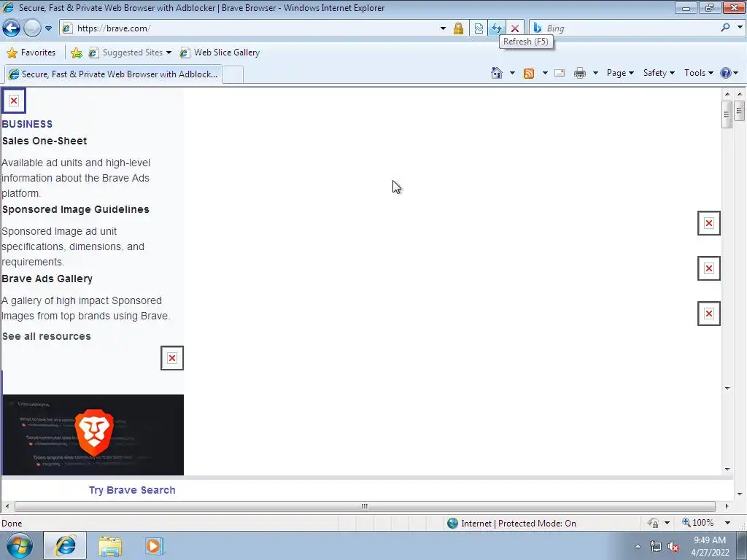
Task: Click the BUSINESS heading link
Action: [x=27, y=124]
